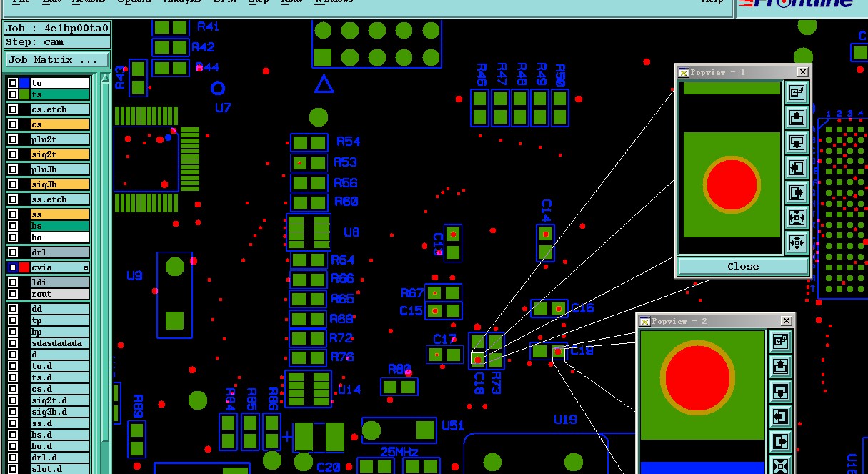This screenshot has height=474, width=868.
Task: Open Popview 1 title bar window-menu icon
Action: point(683,72)
